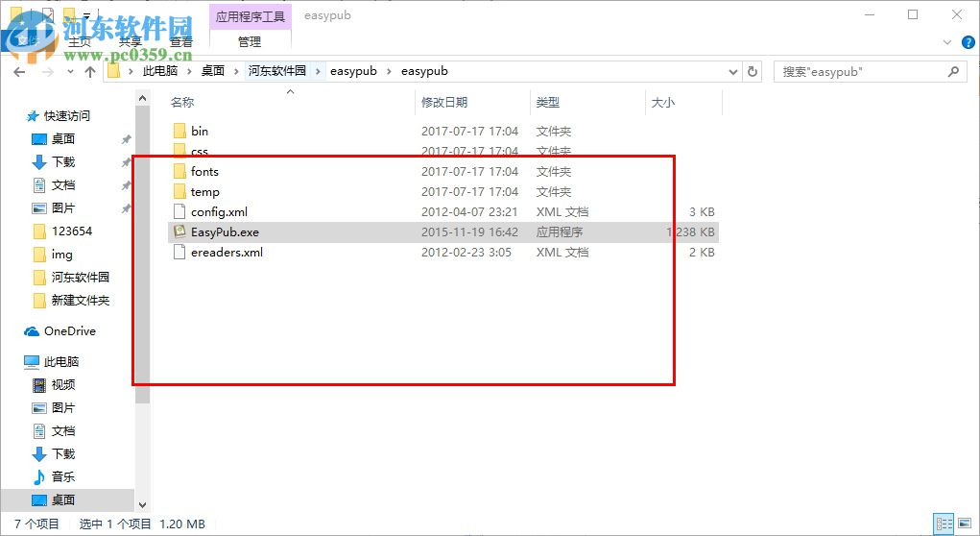This screenshot has height=536, width=980.
Task: Open 音乐 under This PC
Action: (63, 476)
